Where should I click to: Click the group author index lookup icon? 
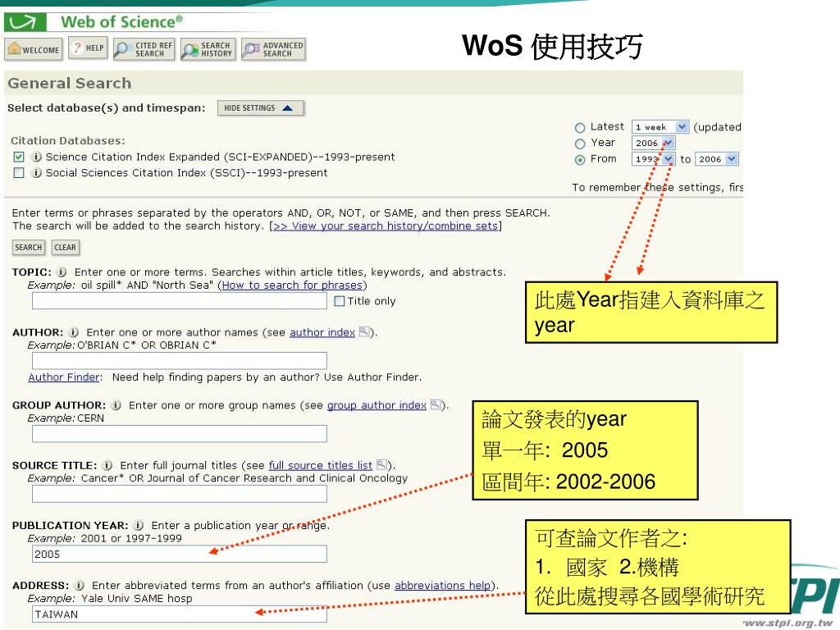click(436, 405)
